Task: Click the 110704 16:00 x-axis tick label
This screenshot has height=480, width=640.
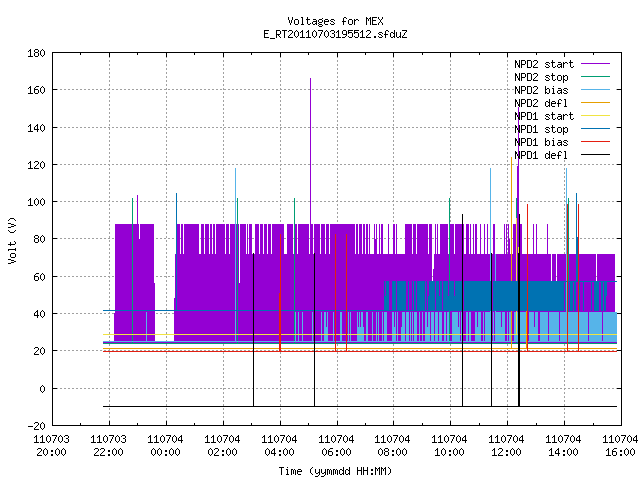Action: (x=620, y=446)
